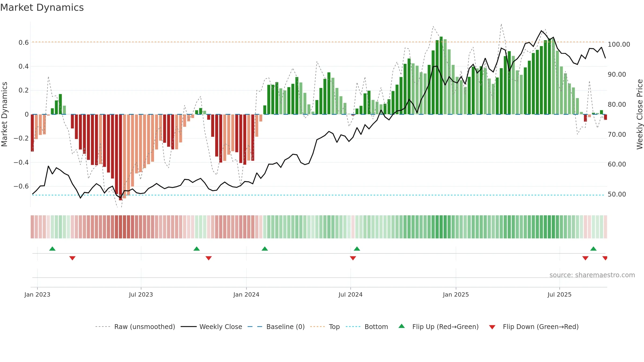This screenshot has width=644, height=362.
Task: Click the Jan 2024 x-axis label
Action: (x=246, y=294)
